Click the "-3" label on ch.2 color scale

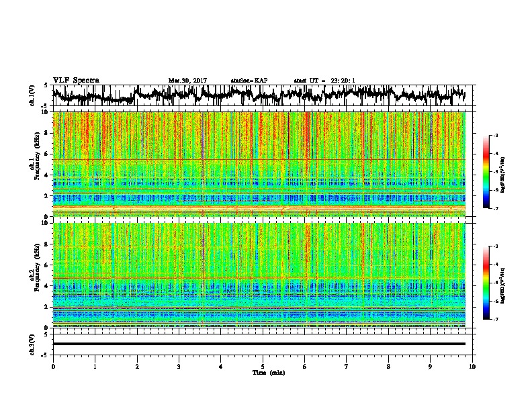(496, 246)
